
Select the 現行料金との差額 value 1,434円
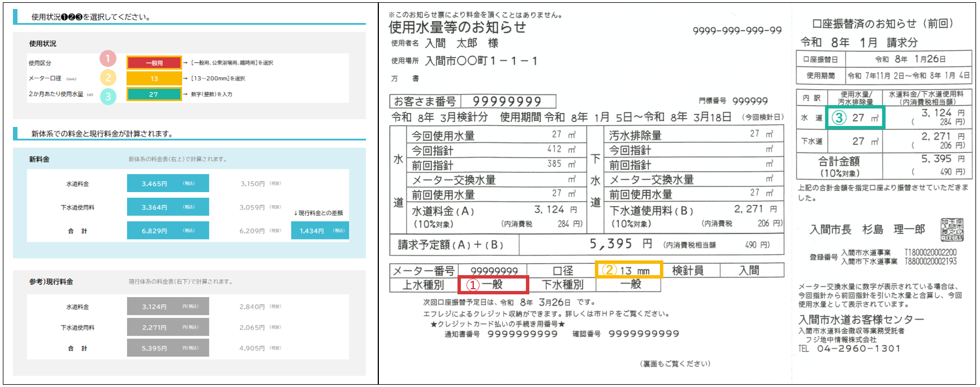pyautogui.click(x=320, y=231)
